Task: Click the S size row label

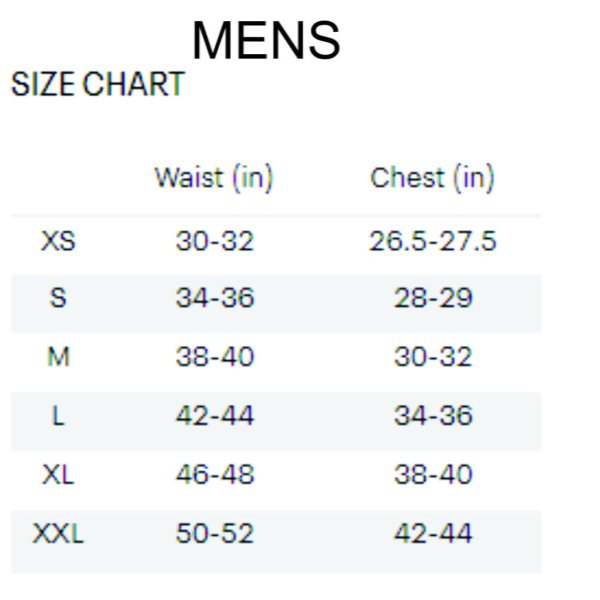Action: (x=58, y=299)
